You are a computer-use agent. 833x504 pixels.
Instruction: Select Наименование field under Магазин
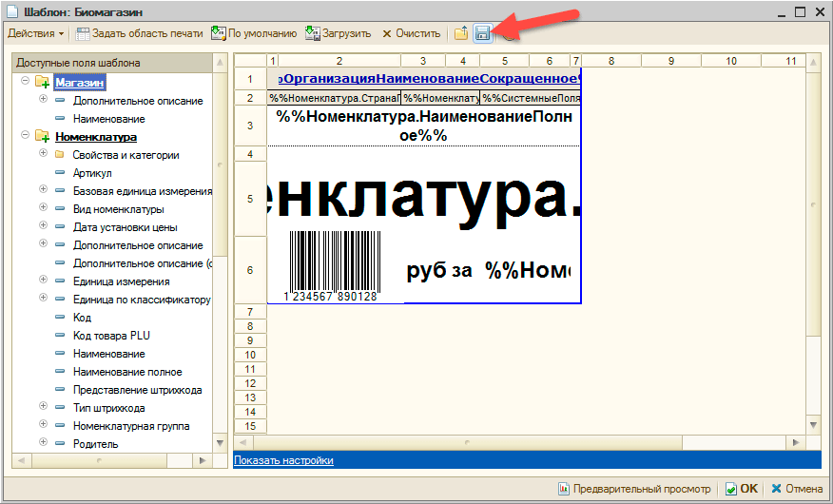click(109, 119)
